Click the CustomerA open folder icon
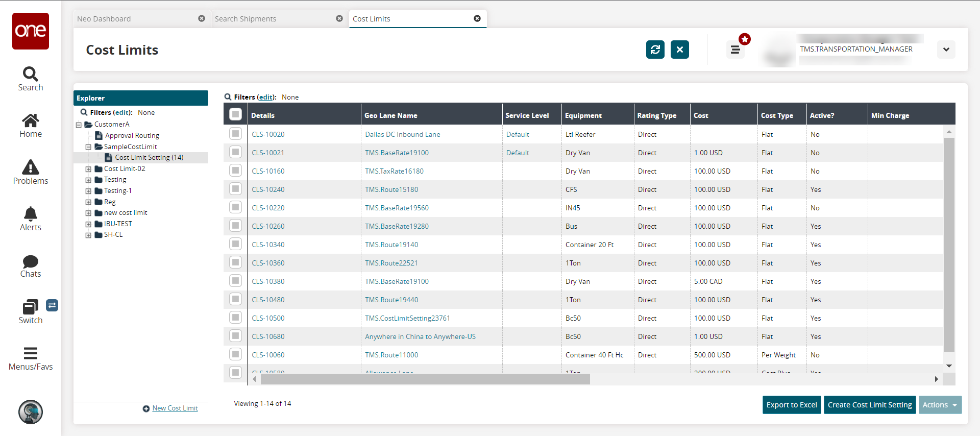Screen dimensions: 980x436 [89, 124]
